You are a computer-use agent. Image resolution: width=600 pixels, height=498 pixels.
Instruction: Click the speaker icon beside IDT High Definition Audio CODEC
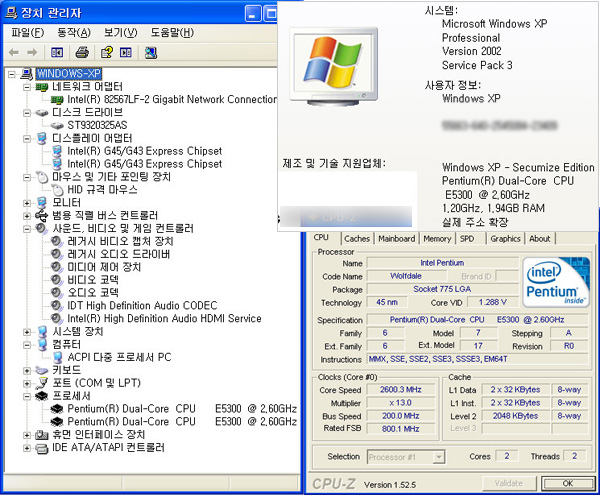tap(57, 305)
